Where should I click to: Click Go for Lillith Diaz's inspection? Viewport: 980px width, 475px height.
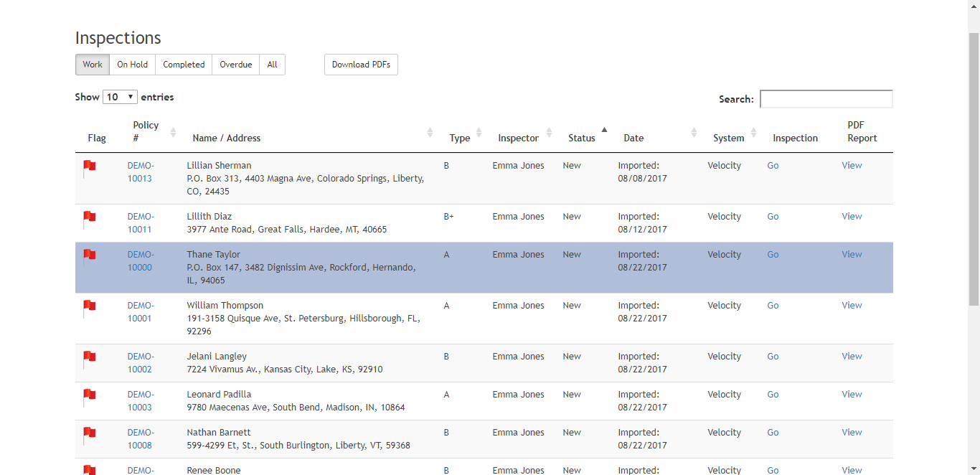773,217
